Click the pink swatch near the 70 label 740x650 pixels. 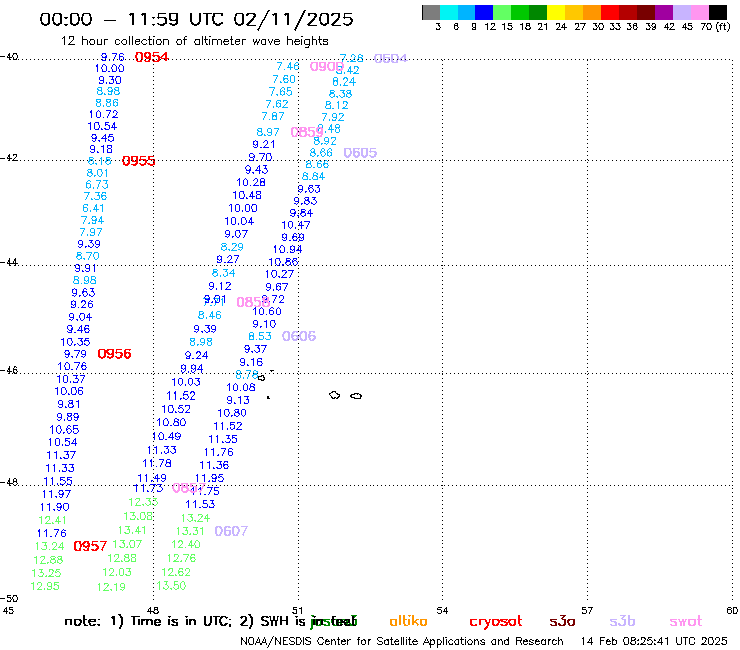700,12
